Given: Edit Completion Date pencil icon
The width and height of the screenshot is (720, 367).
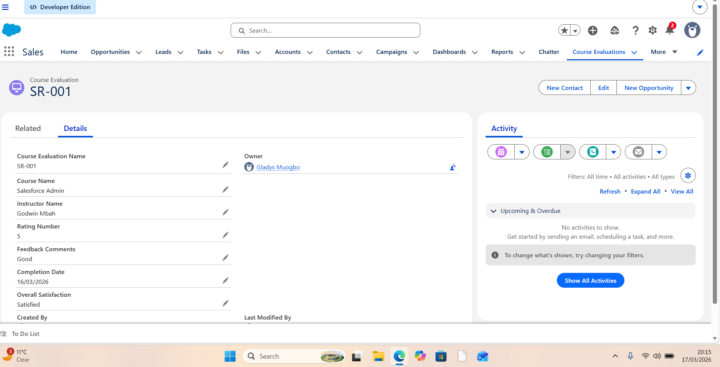Looking at the screenshot, I should click(225, 280).
